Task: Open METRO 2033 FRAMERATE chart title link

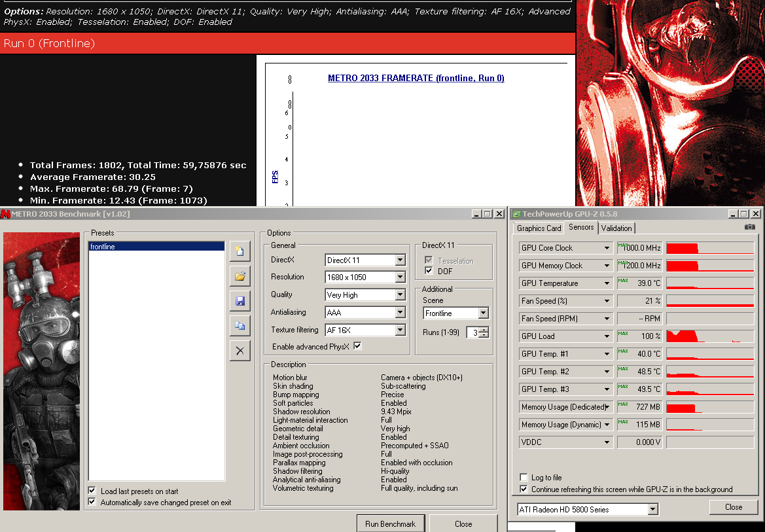Action: click(x=416, y=78)
